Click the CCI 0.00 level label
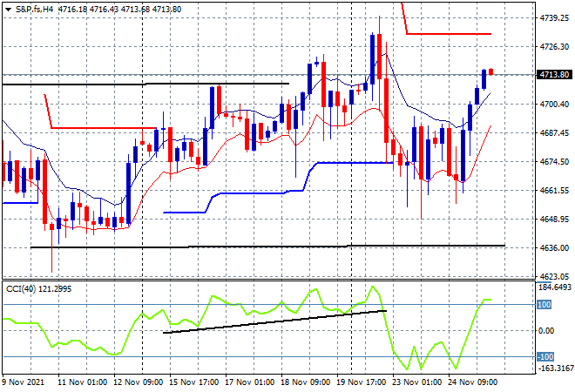 [546, 331]
